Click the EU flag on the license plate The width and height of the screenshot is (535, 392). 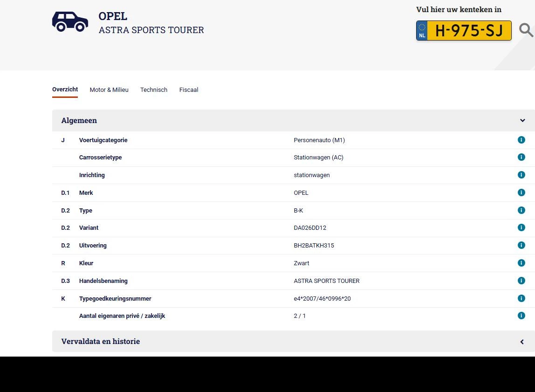point(422,30)
